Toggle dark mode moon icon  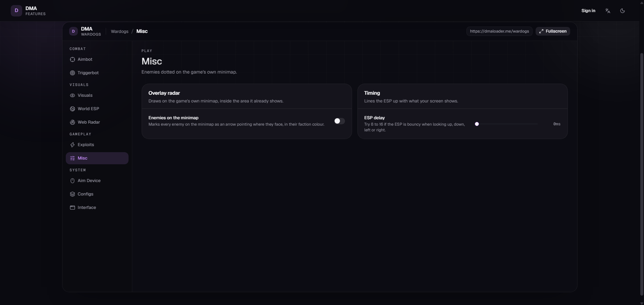[623, 11]
